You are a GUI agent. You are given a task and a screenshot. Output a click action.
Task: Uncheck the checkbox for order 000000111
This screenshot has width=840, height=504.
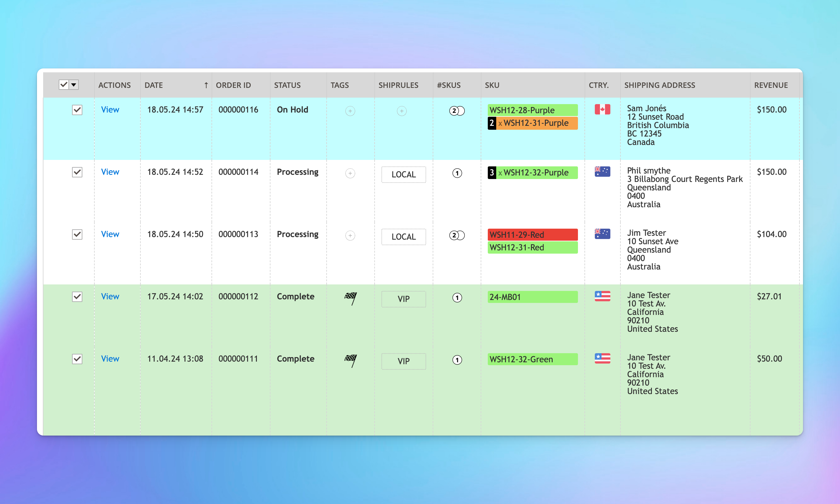pyautogui.click(x=77, y=359)
